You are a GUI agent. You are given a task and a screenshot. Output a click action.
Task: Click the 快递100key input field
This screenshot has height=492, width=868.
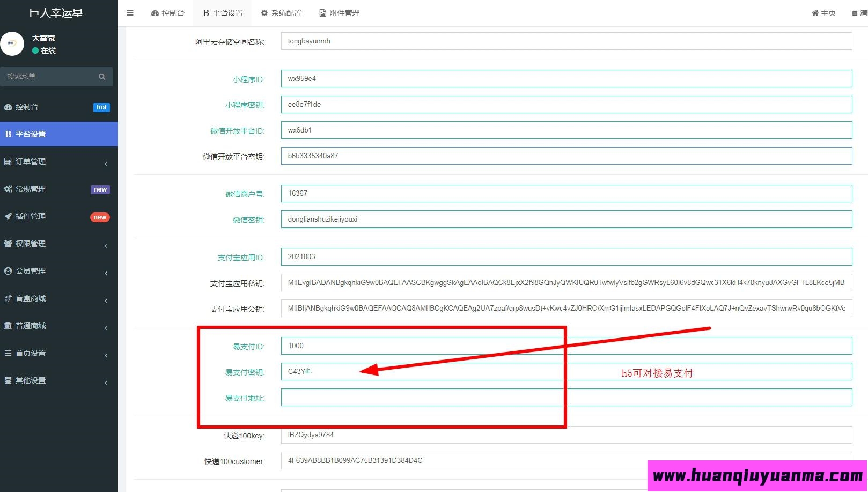pyautogui.click(x=567, y=435)
